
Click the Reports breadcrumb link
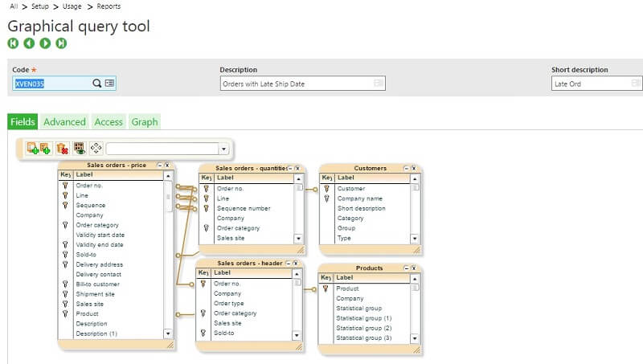[109, 6]
